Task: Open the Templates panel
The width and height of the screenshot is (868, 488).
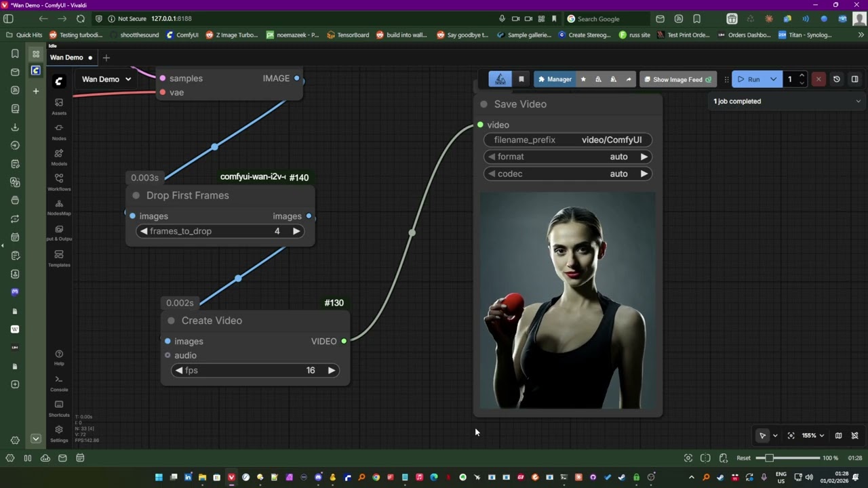Action: click(59, 258)
